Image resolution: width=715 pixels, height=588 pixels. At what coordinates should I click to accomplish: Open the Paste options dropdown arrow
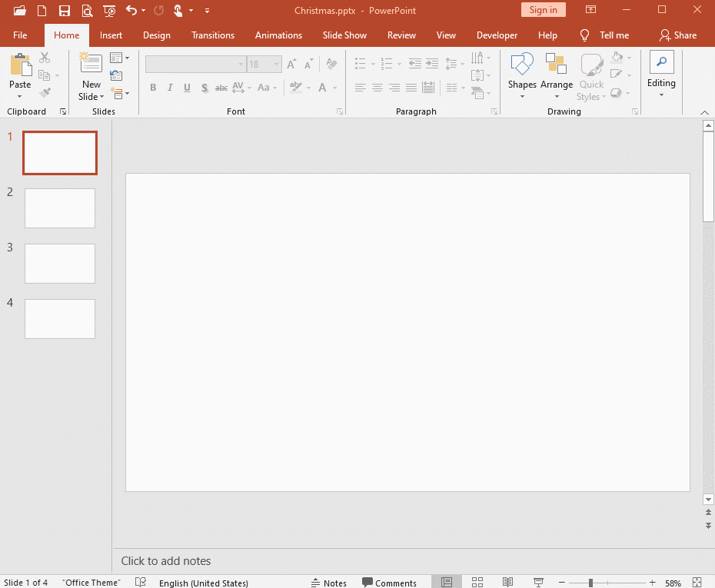[x=20, y=96]
